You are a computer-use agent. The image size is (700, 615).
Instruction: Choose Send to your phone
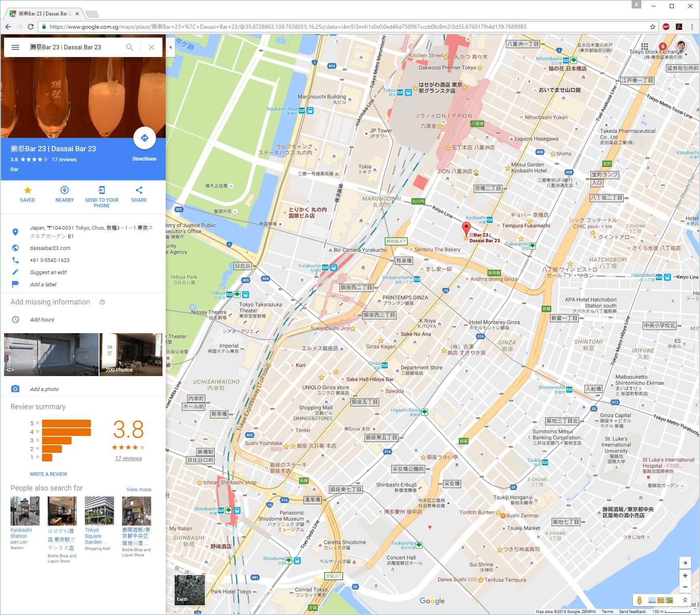click(x=101, y=197)
